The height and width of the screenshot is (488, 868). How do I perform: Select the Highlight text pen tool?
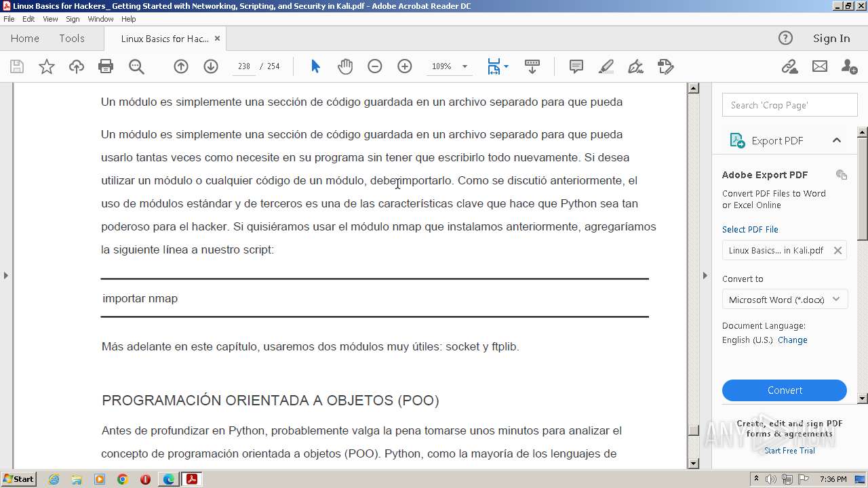(606, 66)
